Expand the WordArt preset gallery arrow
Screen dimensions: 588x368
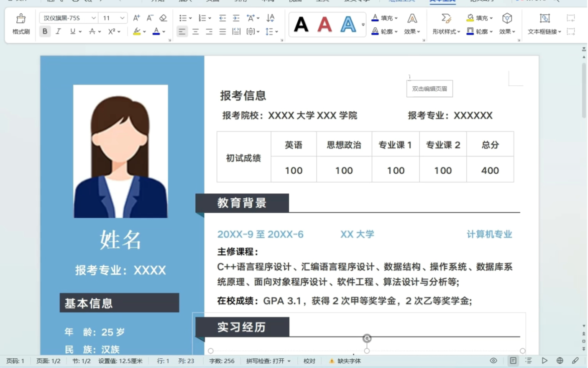(x=363, y=25)
